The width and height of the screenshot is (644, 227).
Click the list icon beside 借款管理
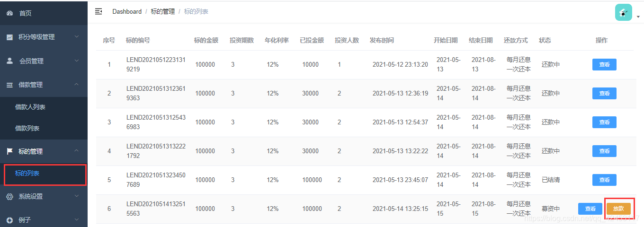[x=9, y=85]
